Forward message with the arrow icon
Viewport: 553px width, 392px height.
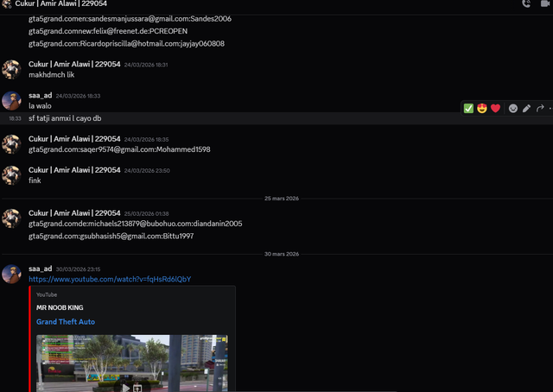(540, 108)
